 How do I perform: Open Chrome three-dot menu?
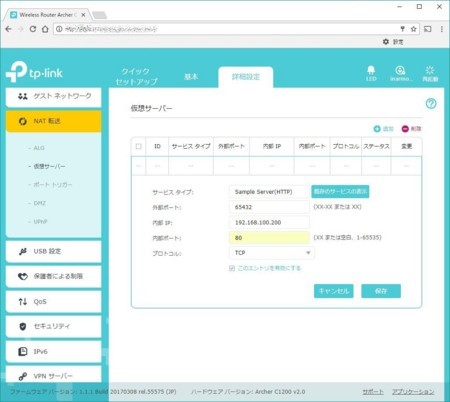coord(442,29)
